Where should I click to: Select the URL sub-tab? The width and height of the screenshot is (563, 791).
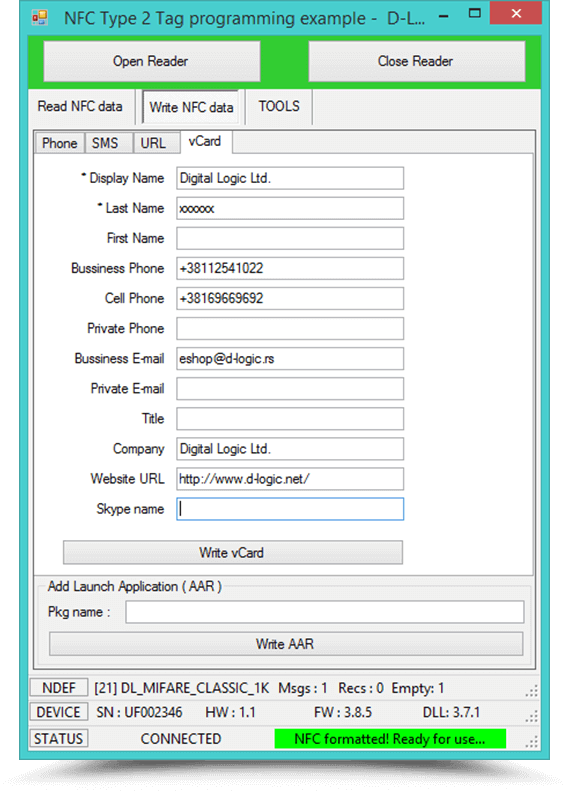(153, 143)
